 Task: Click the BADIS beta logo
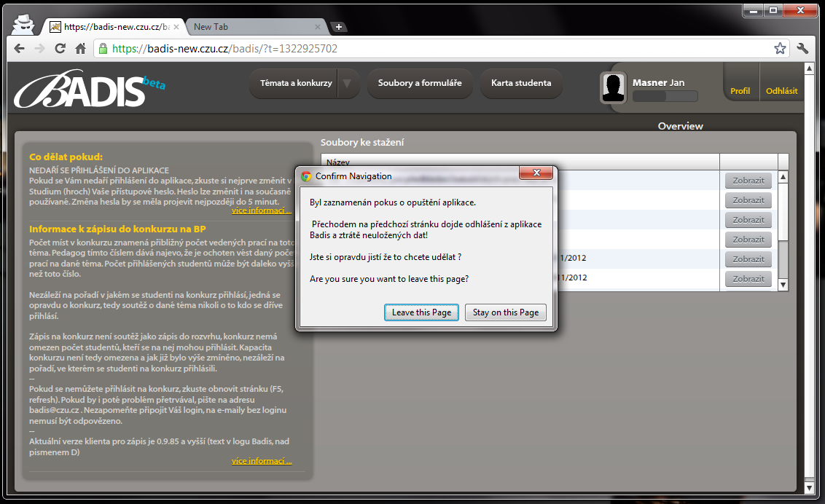coord(87,89)
